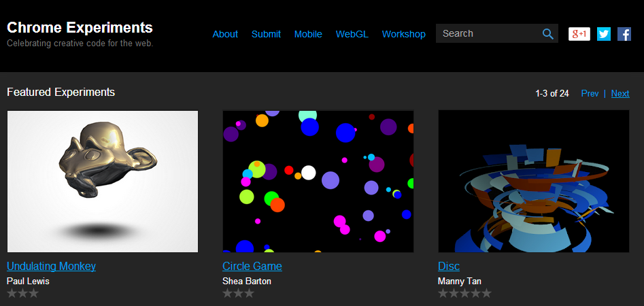Open the WebGL section

(352, 34)
